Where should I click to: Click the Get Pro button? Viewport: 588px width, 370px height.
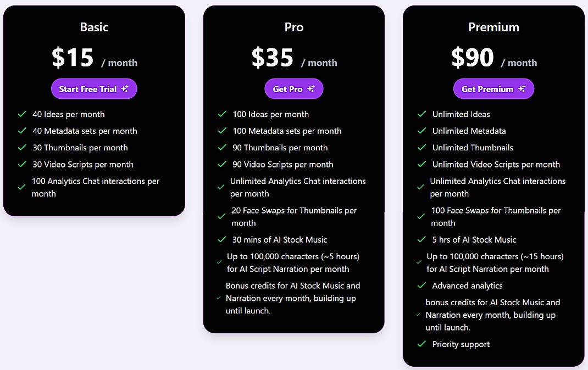294,88
